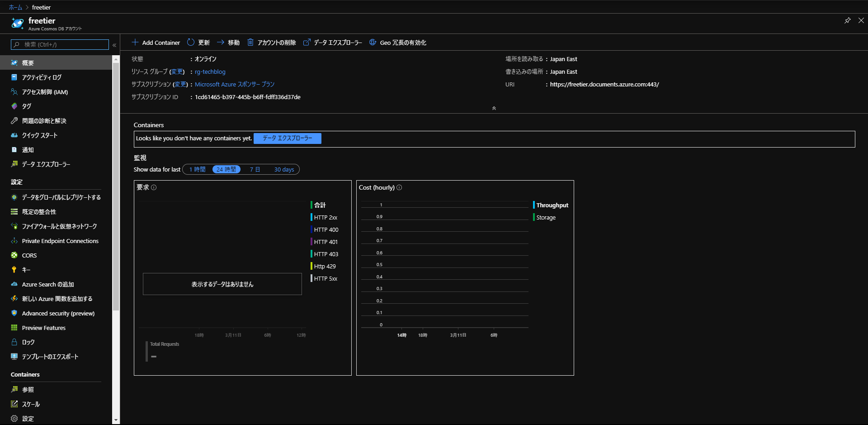This screenshot has width=868, height=425.
Task: Click the refresh (更新) icon in toolbar
Action: [191, 43]
